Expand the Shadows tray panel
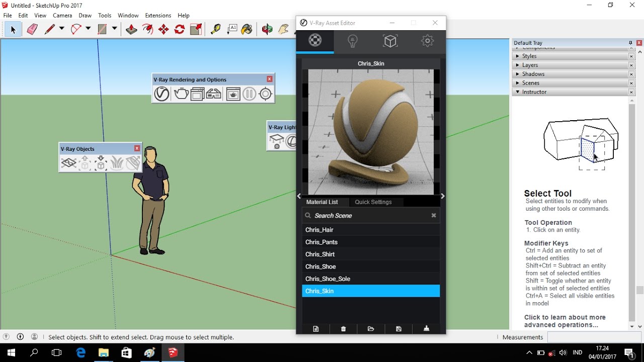 click(x=570, y=74)
